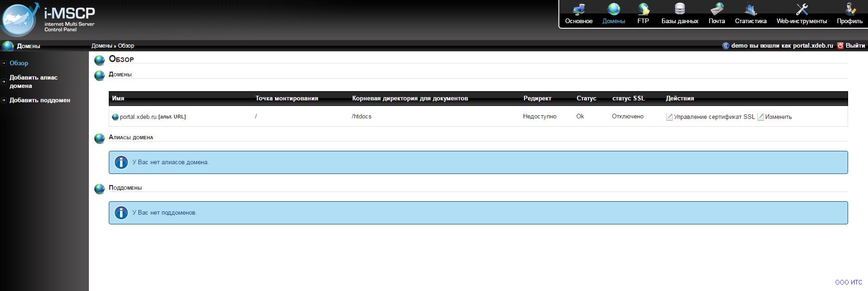
Task: Open the Базы данных database icon
Action: tap(680, 9)
